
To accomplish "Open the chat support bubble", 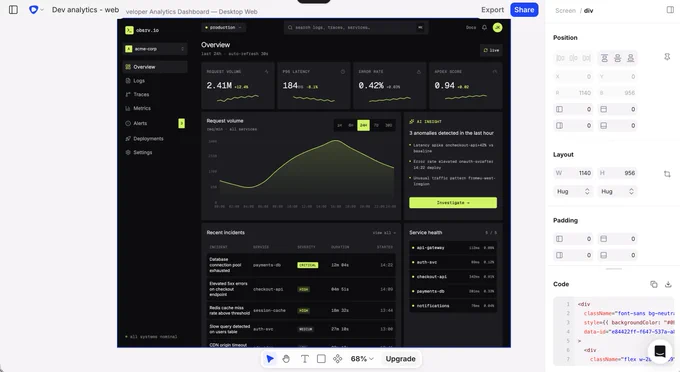I will (660, 351).
